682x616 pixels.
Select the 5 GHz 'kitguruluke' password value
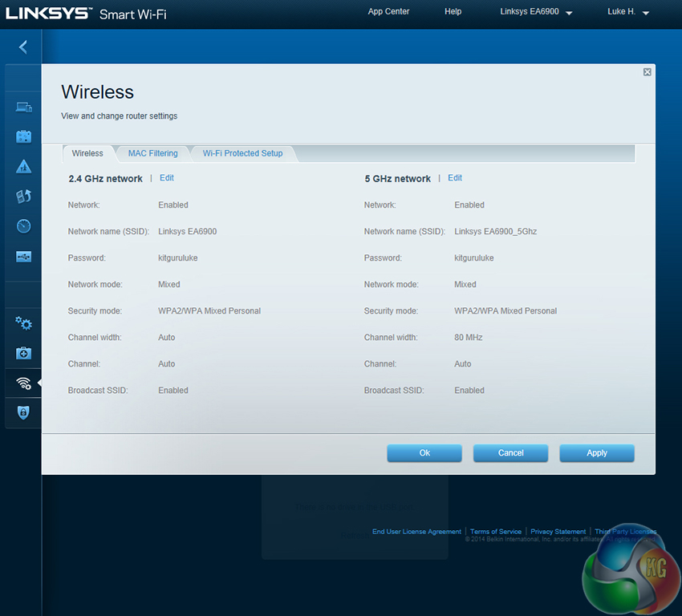[x=474, y=257]
